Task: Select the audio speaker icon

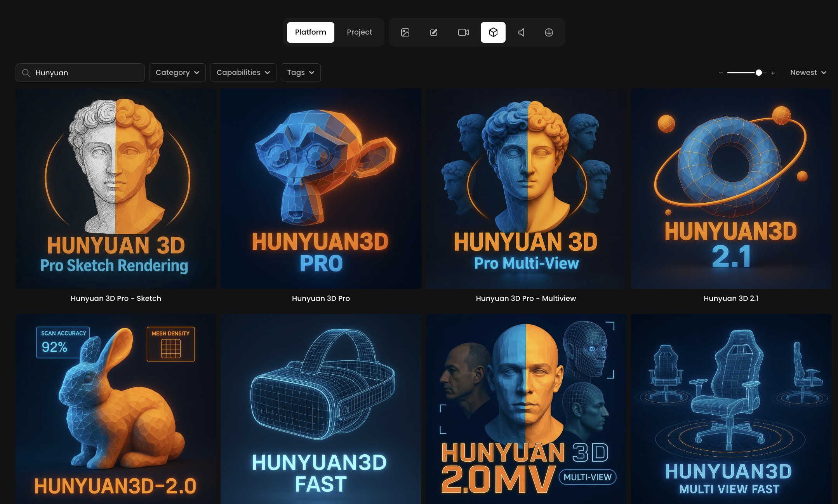Action: 521,32
